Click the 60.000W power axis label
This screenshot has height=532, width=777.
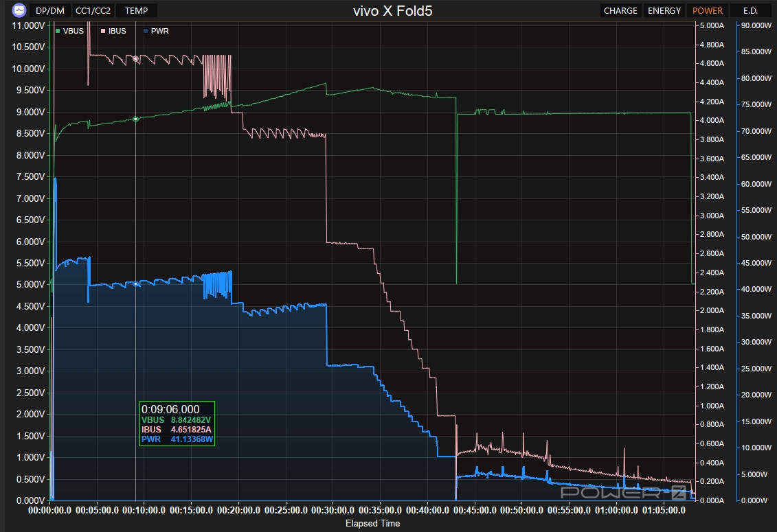(x=756, y=184)
